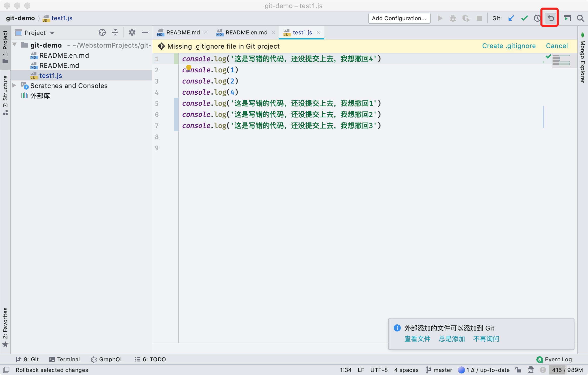Click the Git update/pull icon
The width and height of the screenshot is (588, 375).
point(511,18)
